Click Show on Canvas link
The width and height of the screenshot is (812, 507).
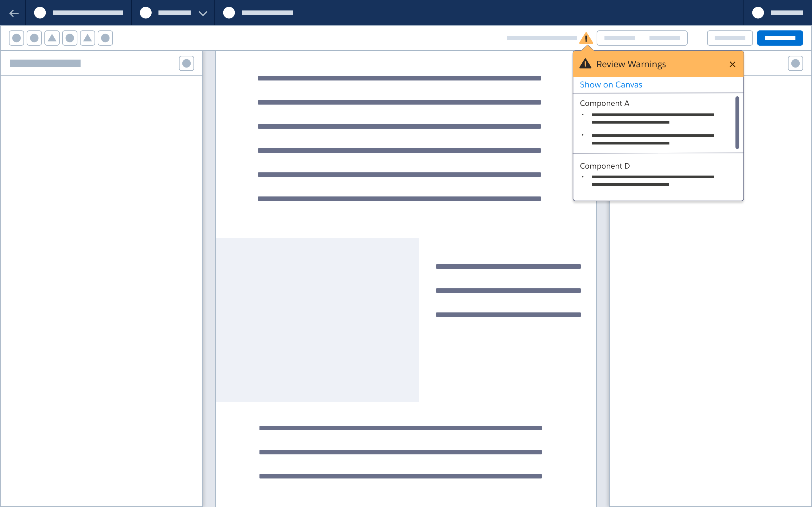click(x=611, y=85)
